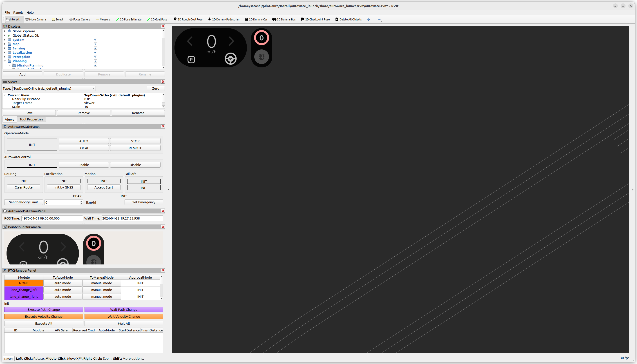
Task: Activate the Measure tool
Action: point(103,19)
